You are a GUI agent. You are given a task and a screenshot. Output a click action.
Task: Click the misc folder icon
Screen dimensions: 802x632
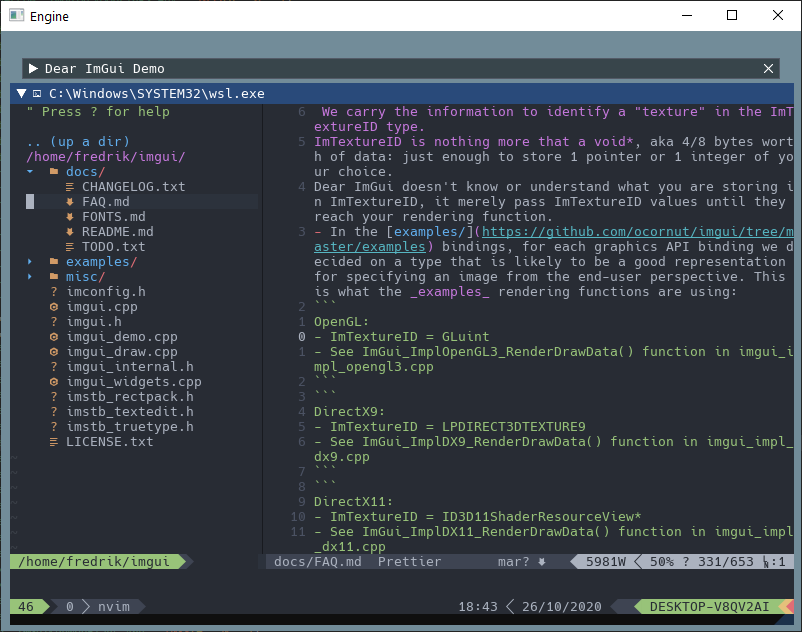point(54,277)
